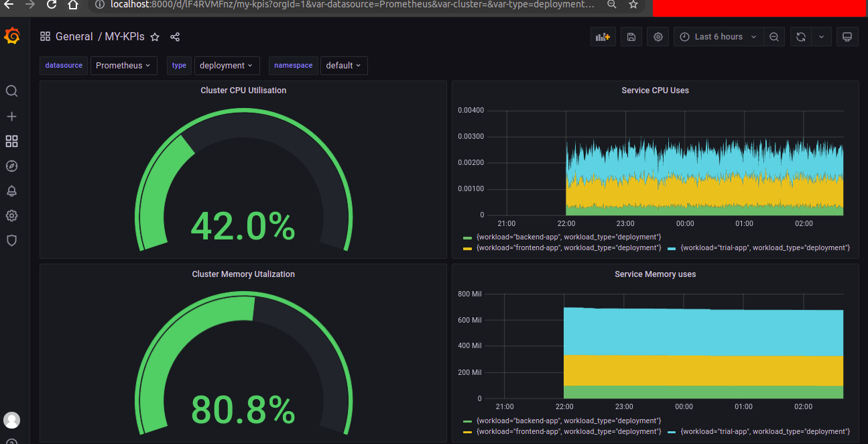Open the Dashboards grid icon in sidebar
The height and width of the screenshot is (444, 868).
coord(11,142)
